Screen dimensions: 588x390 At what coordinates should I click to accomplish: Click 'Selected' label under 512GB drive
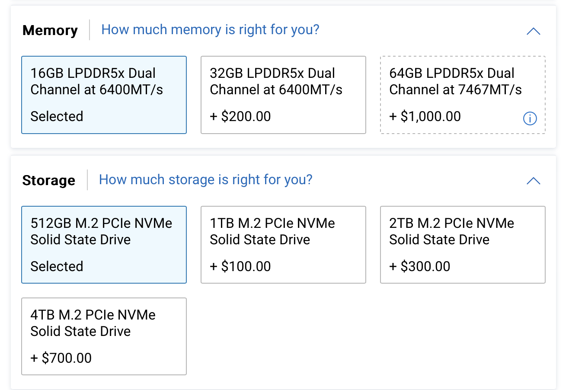57,266
